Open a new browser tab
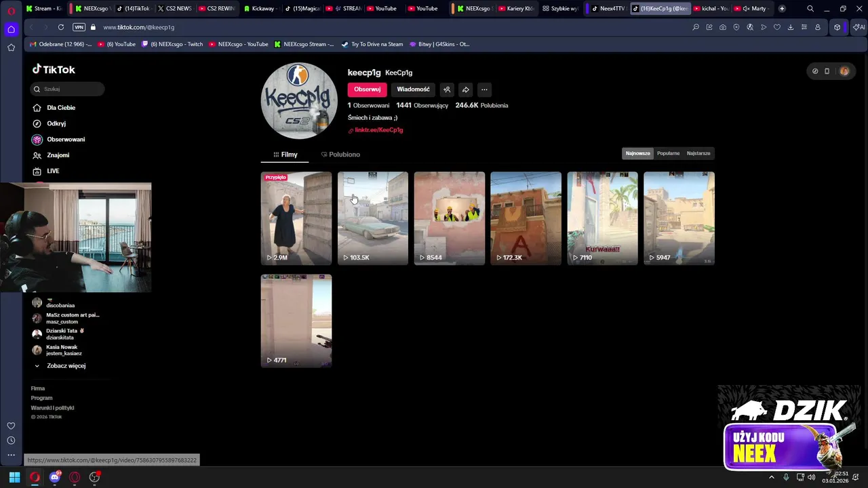Image resolution: width=868 pixels, height=488 pixels. (782, 9)
